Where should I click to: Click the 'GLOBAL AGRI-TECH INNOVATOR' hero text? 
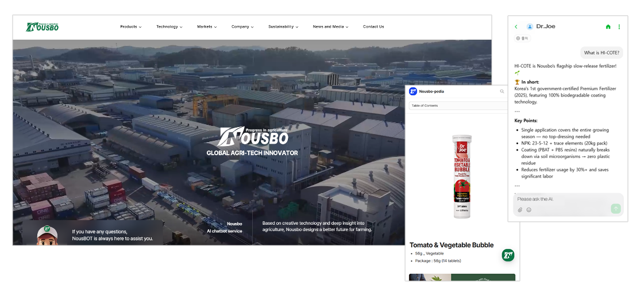[252, 153]
